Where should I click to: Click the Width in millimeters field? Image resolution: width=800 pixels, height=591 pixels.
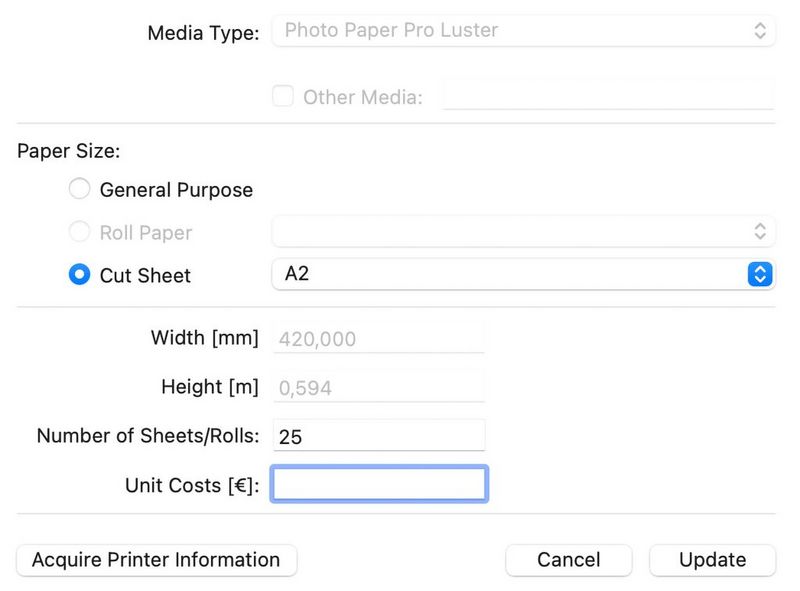(x=378, y=339)
